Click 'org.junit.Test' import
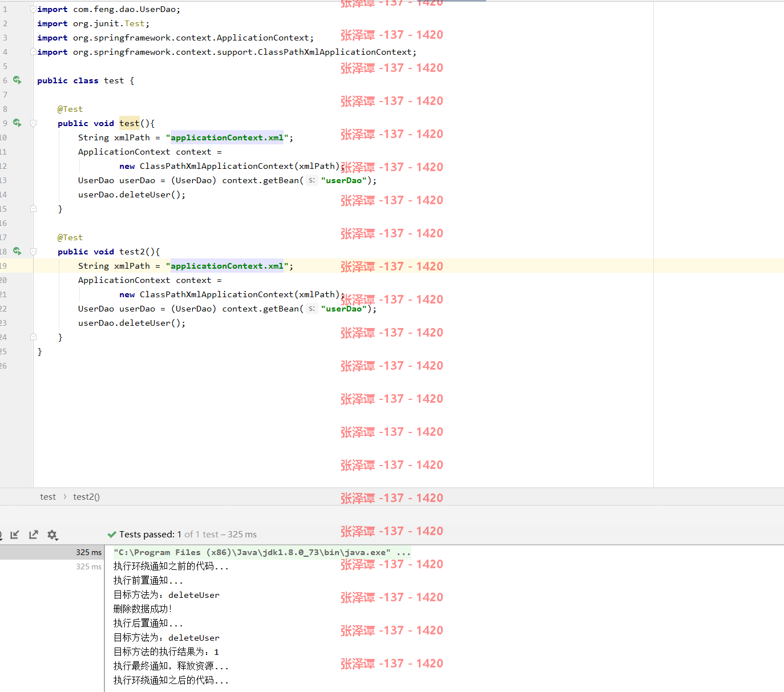The height and width of the screenshot is (692, 784). tap(108, 23)
